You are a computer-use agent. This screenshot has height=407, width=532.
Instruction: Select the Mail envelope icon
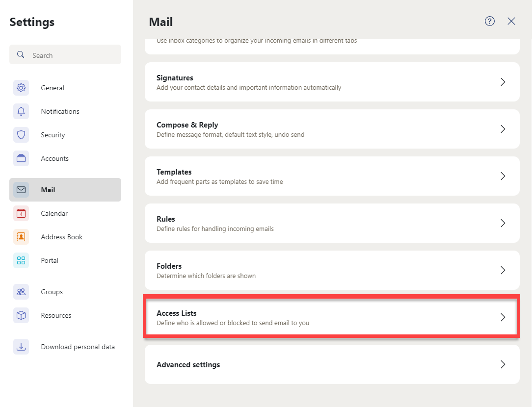click(21, 190)
